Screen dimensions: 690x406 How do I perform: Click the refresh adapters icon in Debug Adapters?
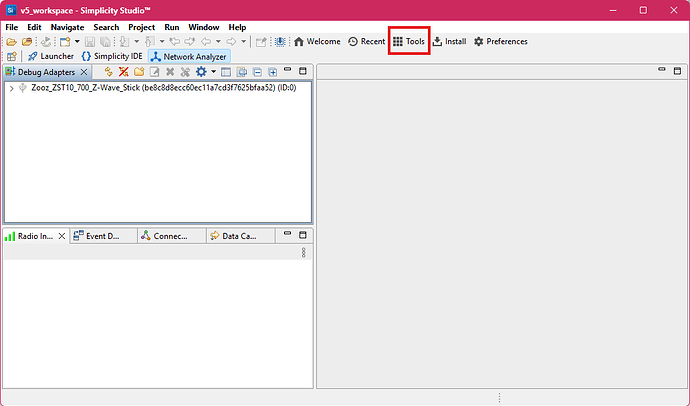click(108, 72)
